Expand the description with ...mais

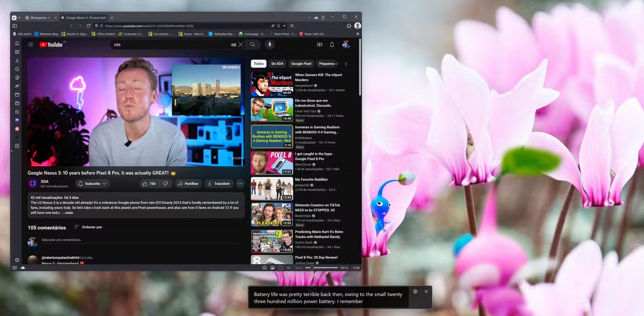click(68, 213)
